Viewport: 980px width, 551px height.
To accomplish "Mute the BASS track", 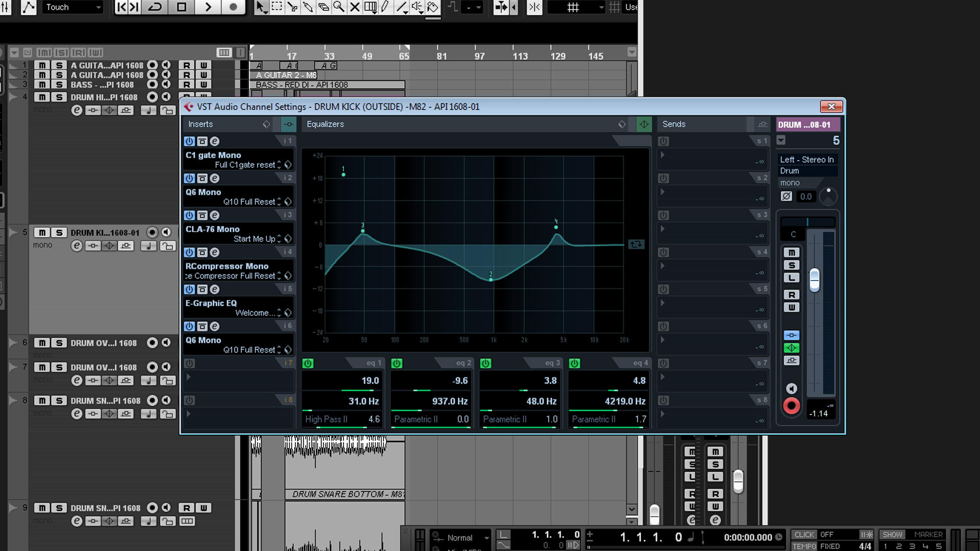I will pos(42,85).
